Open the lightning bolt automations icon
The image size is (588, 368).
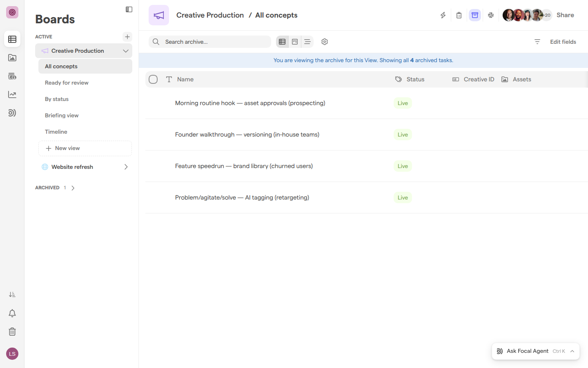click(x=443, y=15)
